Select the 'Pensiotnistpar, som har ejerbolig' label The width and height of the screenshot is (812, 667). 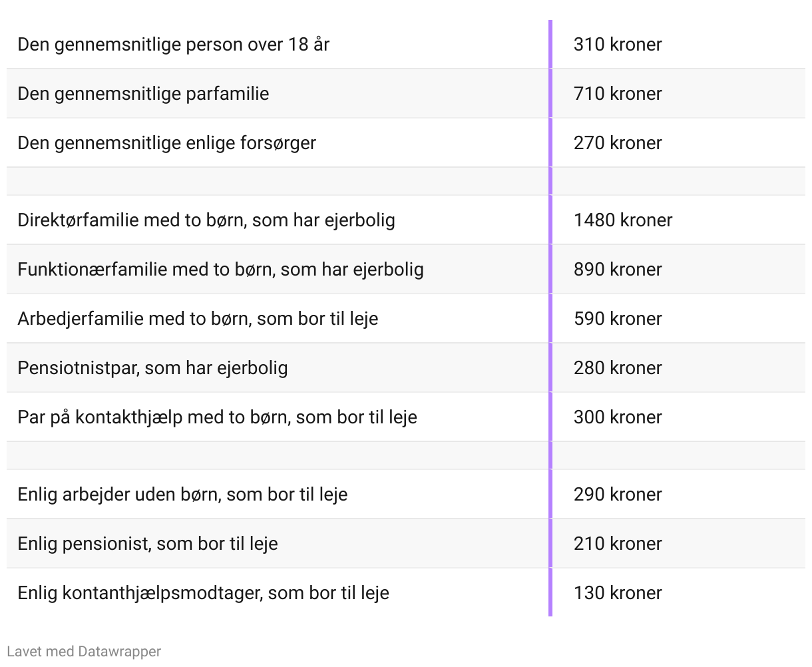(152, 368)
